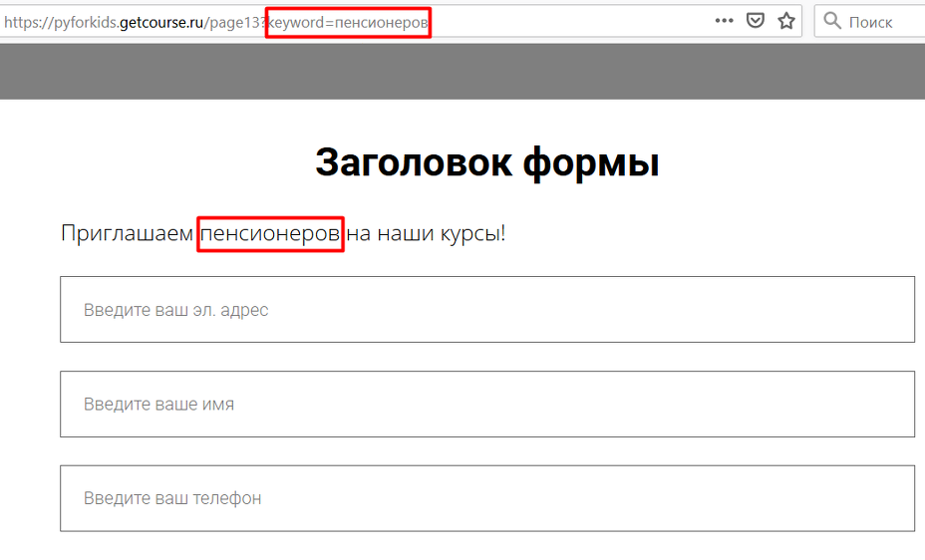Click the heading Заголовок формы
Screen dimensions: 925x560
tap(487, 162)
